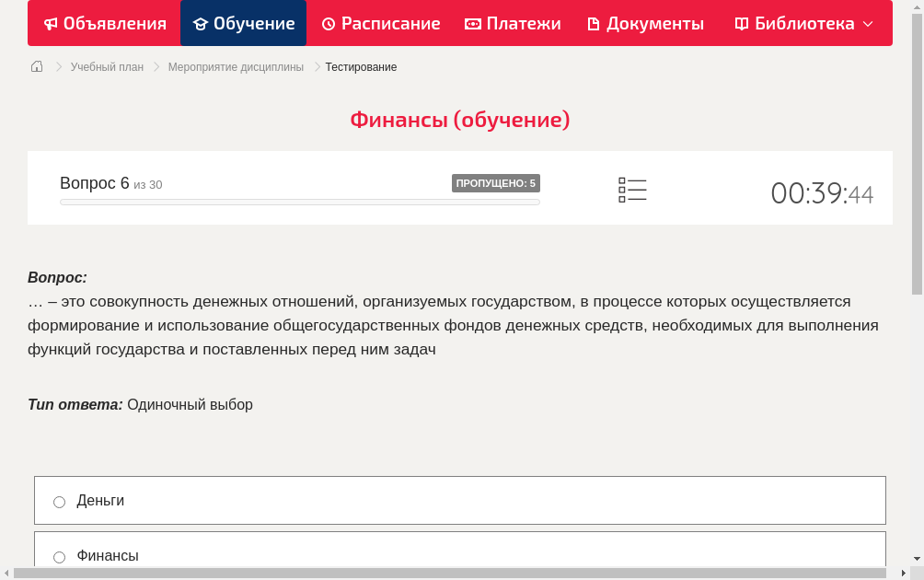
Task: Click the question progress bar
Action: tap(299, 202)
